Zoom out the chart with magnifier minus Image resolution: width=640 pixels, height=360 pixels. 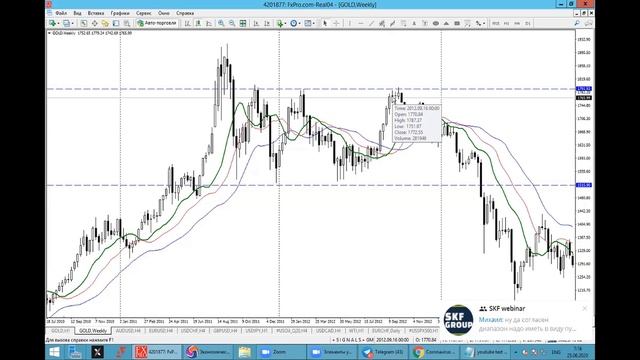(x=232, y=23)
